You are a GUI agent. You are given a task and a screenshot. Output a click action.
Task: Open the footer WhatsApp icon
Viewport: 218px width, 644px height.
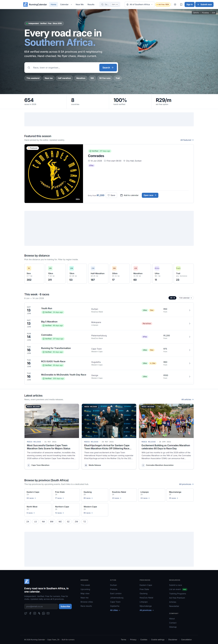[44, 613]
